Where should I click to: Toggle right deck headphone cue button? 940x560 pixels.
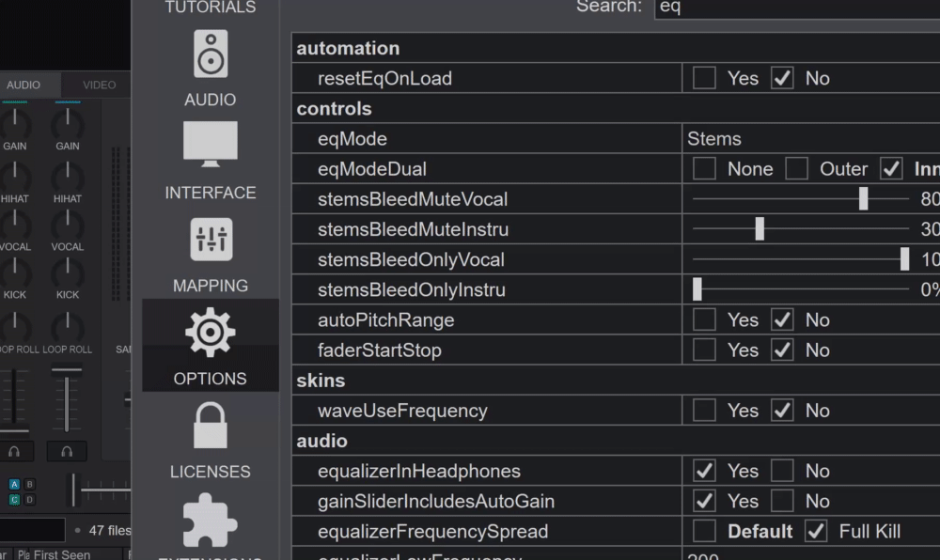67,451
